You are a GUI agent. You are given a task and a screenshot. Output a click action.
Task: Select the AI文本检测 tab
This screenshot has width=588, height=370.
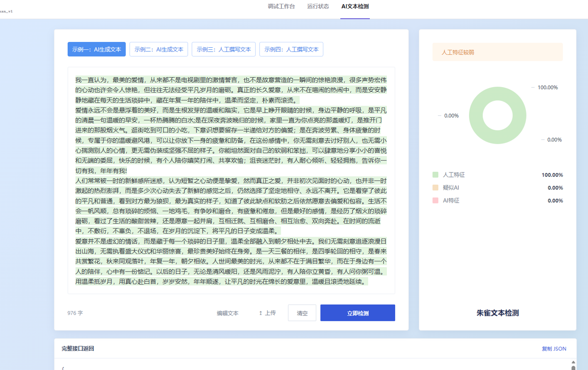coord(355,6)
